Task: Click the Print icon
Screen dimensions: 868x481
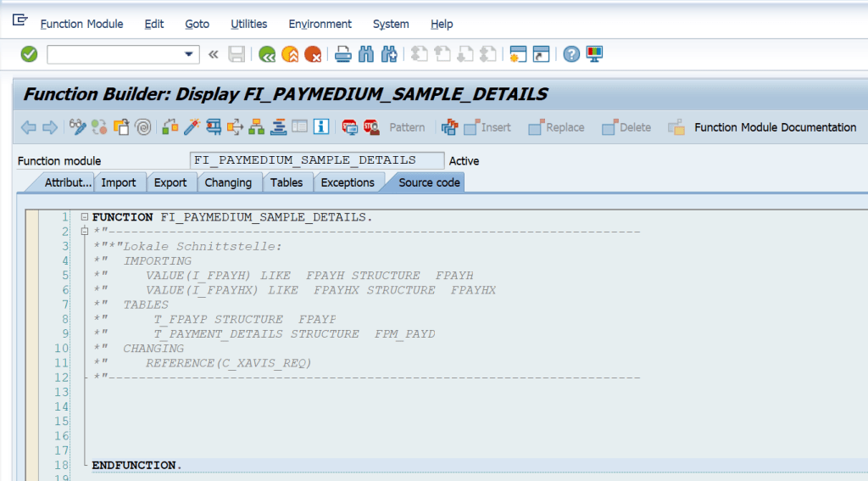Action: tap(343, 54)
